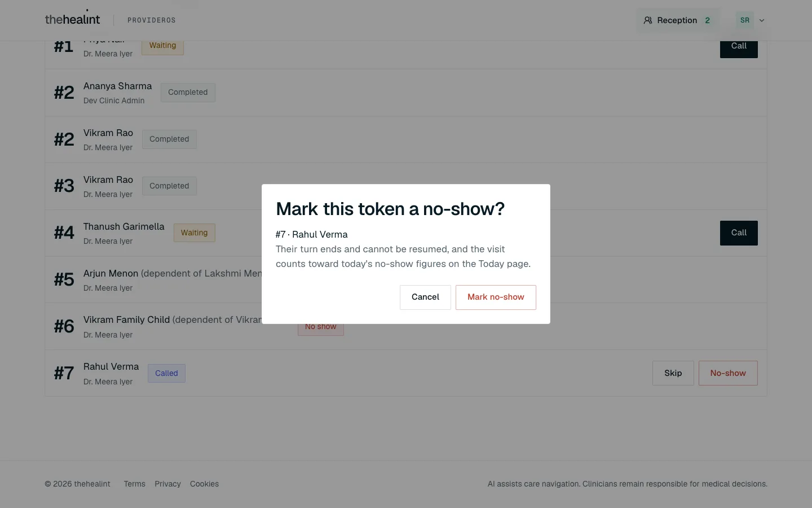
Task: Cancel the no-show confirmation dialog
Action: pyautogui.click(x=425, y=297)
